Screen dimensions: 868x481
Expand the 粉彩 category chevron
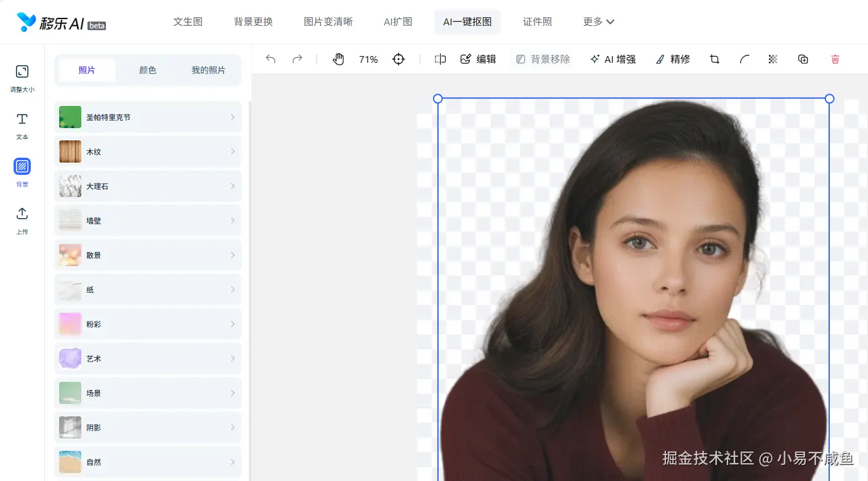pos(232,324)
